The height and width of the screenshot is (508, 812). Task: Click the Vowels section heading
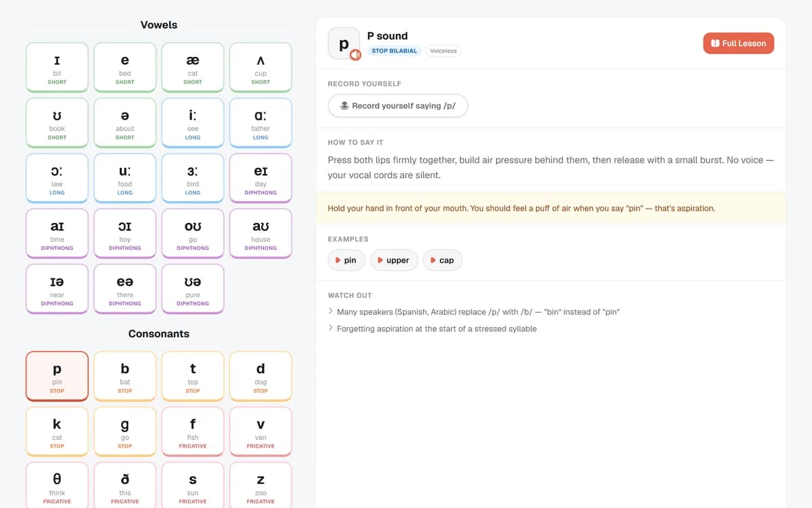click(159, 25)
